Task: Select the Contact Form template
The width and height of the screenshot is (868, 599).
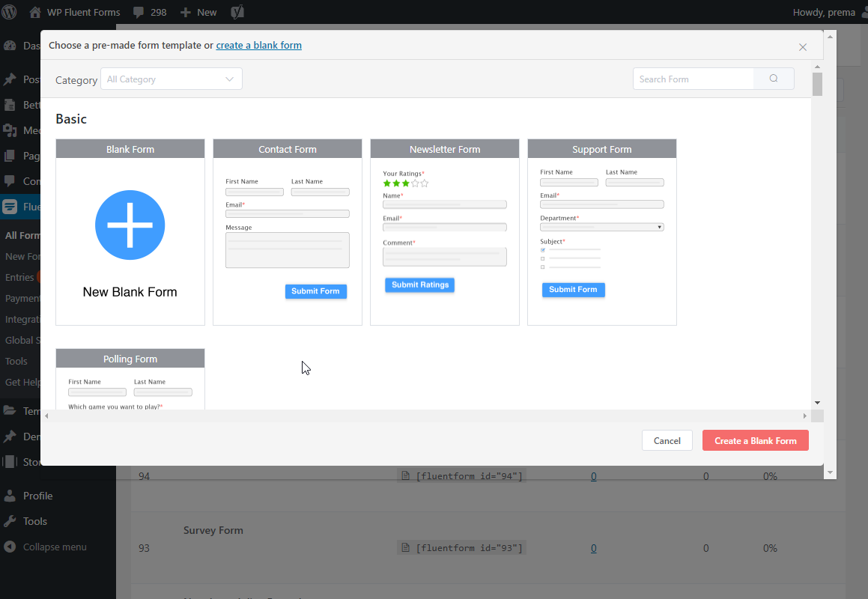Action: tap(288, 232)
